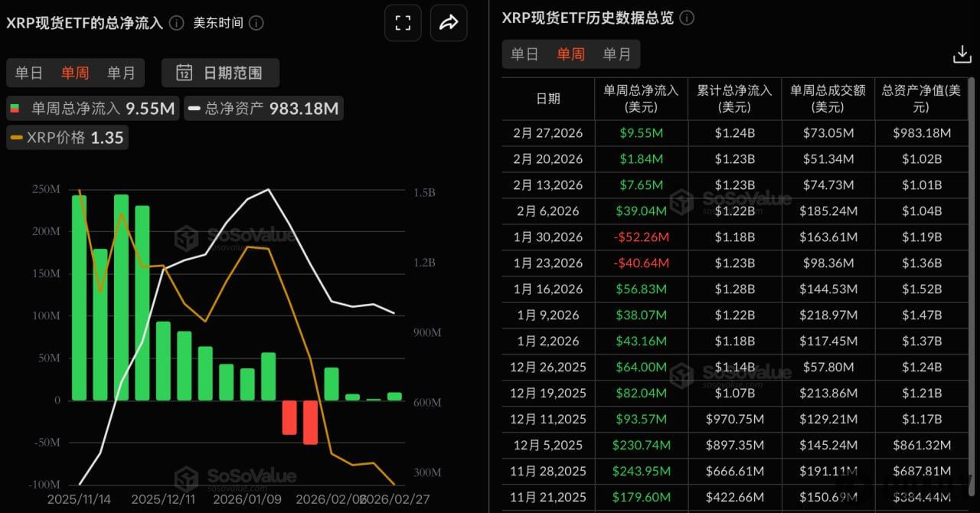Click the info icon beside 美东时间
Image resolution: width=980 pixels, height=513 pixels.
click(x=256, y=23)
